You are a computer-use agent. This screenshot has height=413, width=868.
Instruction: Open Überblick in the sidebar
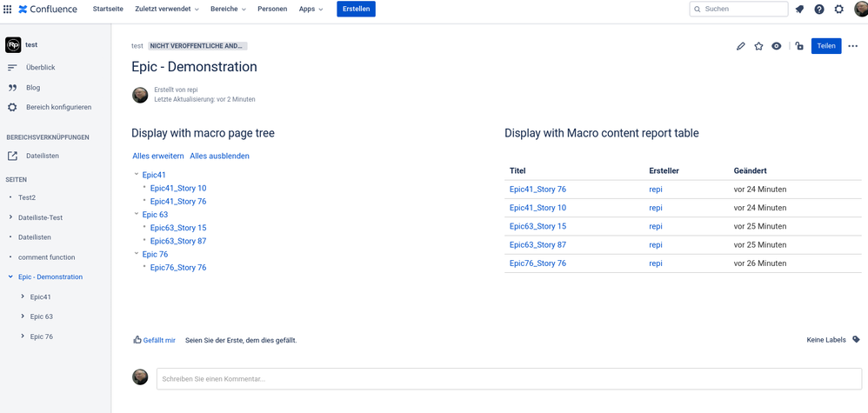click(40, 68)
